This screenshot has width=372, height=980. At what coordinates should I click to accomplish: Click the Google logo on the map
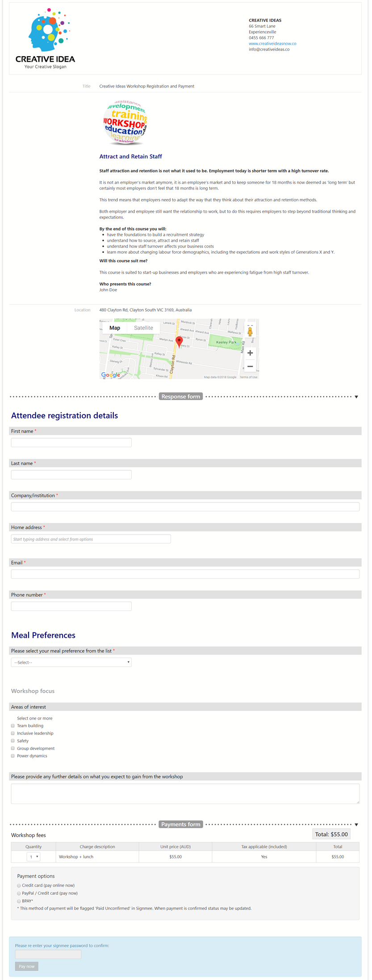tap(111, 375)
